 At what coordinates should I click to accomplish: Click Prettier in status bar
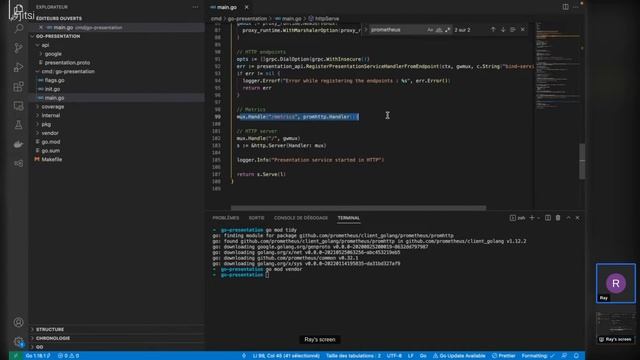504,356
